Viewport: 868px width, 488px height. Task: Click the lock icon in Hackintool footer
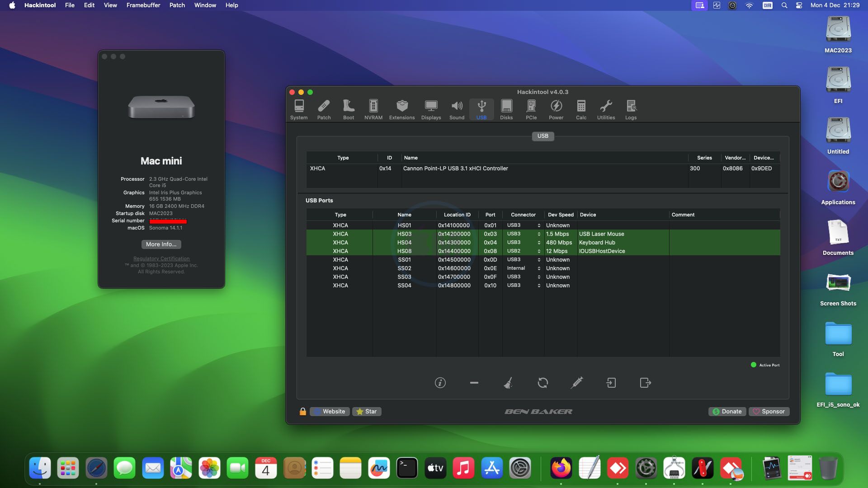(303, 411)
